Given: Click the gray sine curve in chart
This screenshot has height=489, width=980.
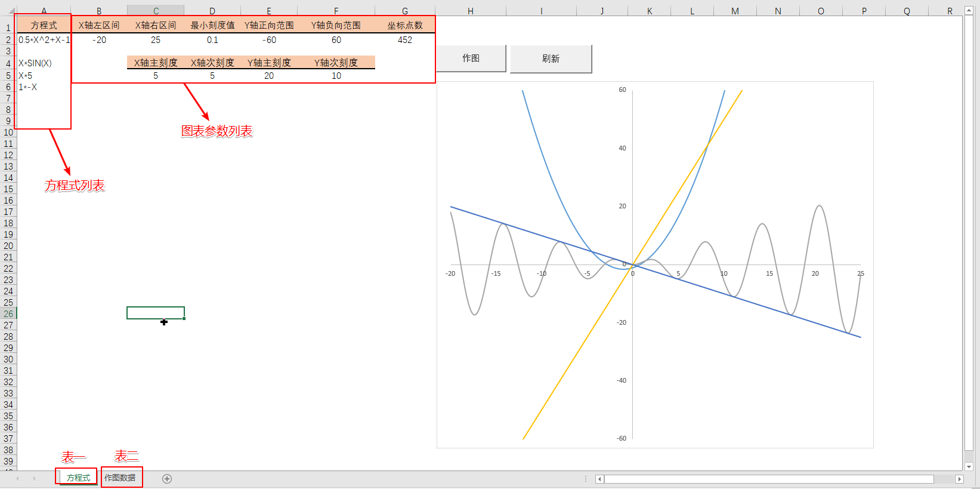Looking at the screenshot, I should coord(763,225).
